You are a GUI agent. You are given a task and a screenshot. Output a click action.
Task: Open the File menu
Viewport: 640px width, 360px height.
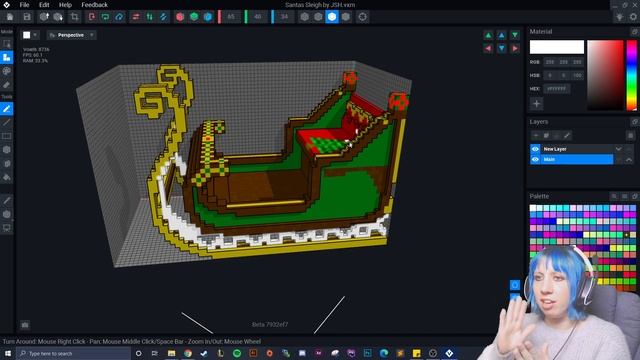[24, 5]
